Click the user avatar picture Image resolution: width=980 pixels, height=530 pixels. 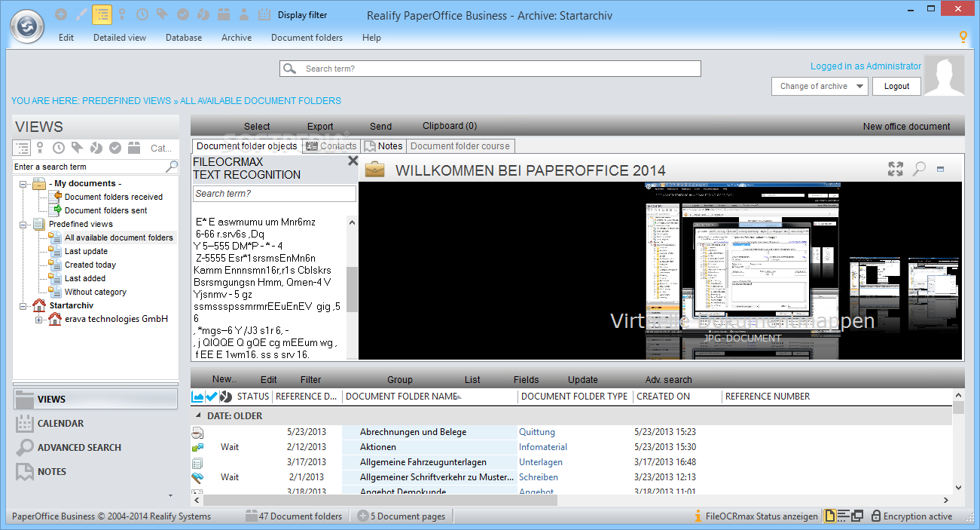944,75
